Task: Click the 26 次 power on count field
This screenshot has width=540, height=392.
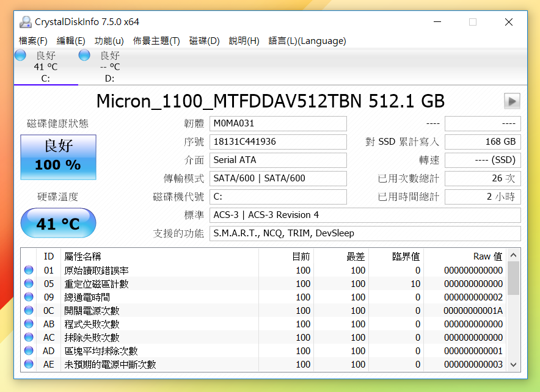Action: (x=483, y=178)
